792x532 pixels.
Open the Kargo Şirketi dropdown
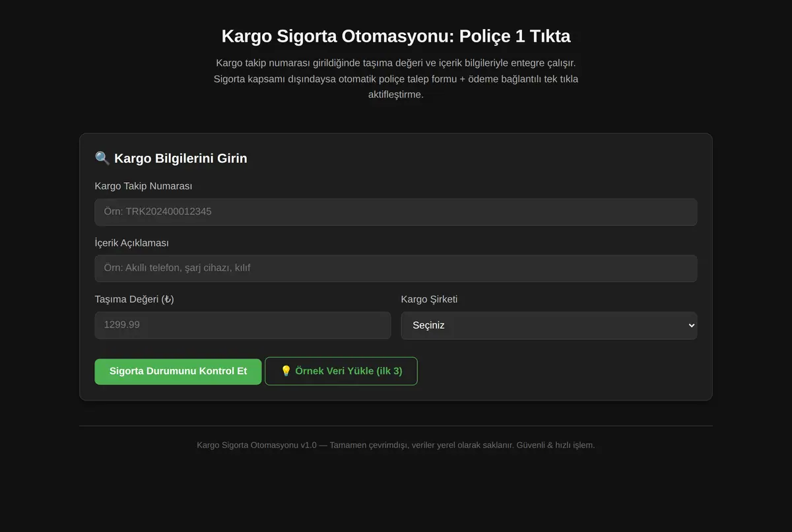(549, 325)
